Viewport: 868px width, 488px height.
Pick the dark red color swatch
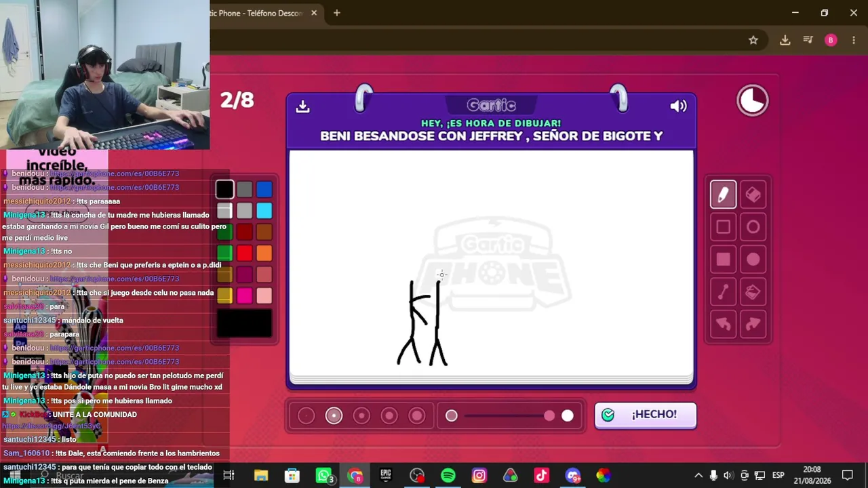tap(245, 232)
